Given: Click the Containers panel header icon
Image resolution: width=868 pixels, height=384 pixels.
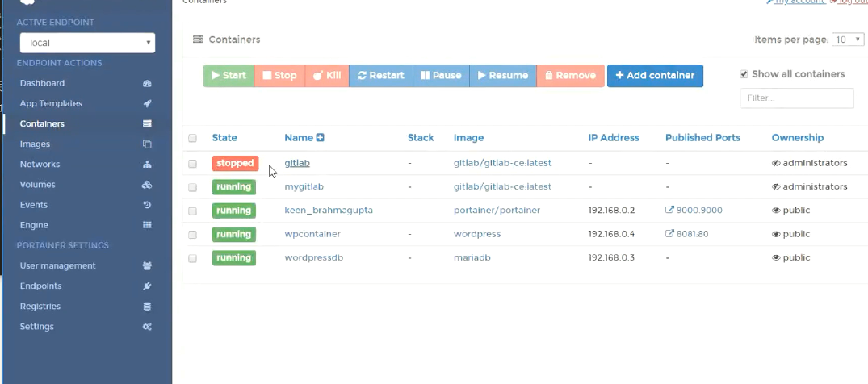Looking at the screenshot, I should point(198,40).
